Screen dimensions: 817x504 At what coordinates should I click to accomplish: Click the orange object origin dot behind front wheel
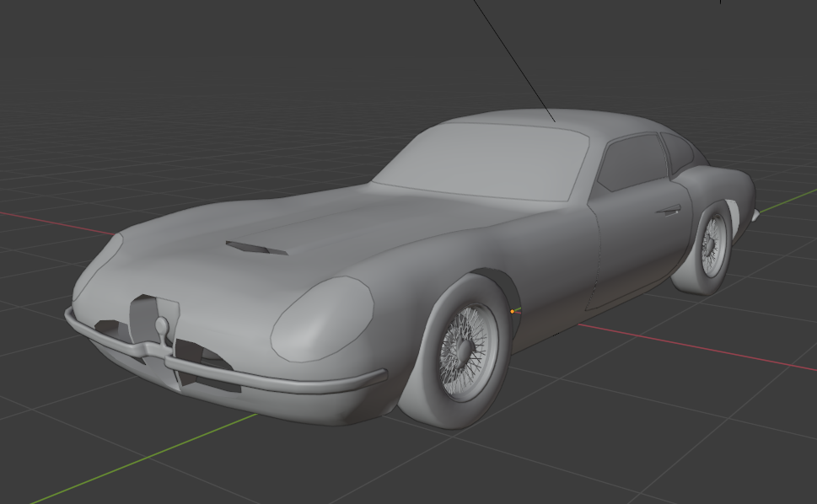tap(512, 311)
